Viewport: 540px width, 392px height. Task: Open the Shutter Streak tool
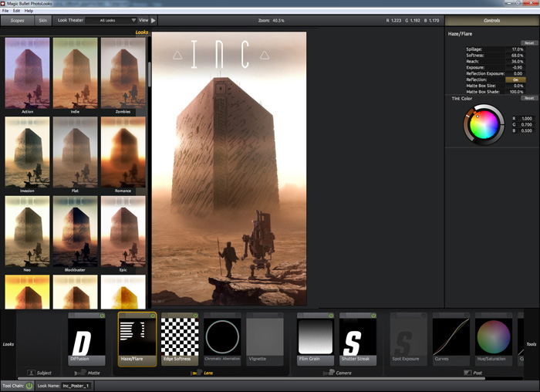pos(358,338)
